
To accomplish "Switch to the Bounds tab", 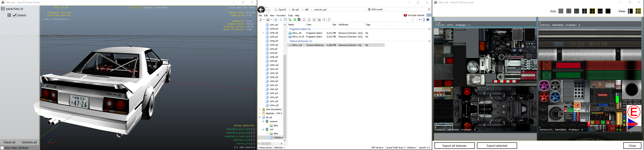I will 148,7.
